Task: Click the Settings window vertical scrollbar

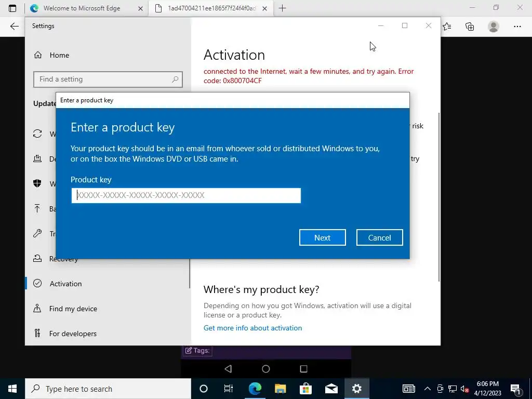Action: point(439,197)
